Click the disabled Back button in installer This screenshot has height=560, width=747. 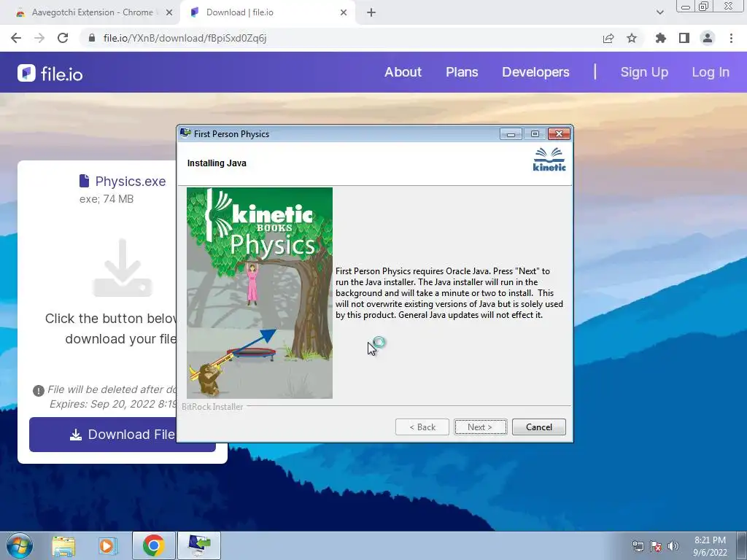pyautogui.click(x=422, y=427)
